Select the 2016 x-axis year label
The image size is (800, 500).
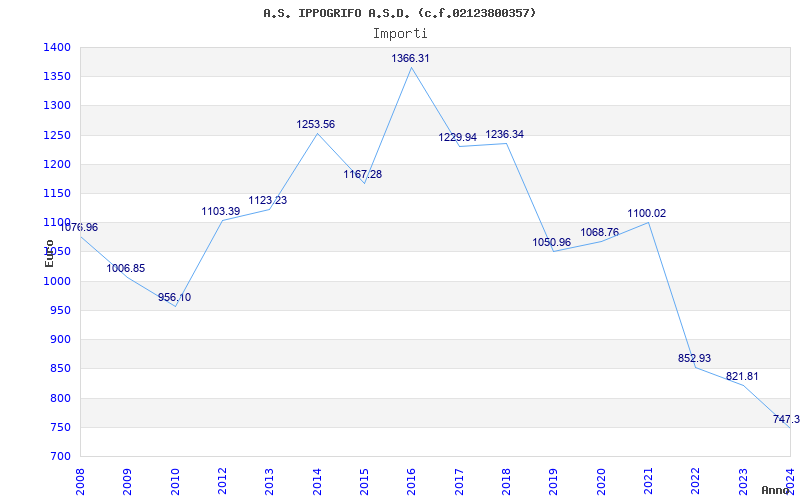coord(411,482)
